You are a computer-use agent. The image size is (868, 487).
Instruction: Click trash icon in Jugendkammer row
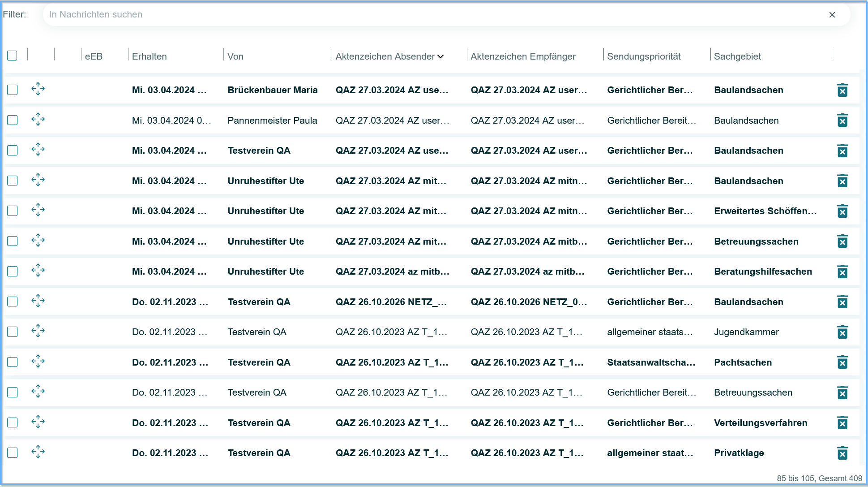pyautogui.click(x=842, y=332)
